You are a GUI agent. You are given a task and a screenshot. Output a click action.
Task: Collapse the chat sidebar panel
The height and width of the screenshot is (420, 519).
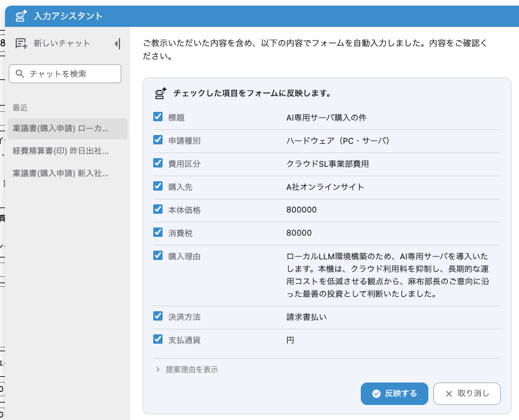click(117, 44)
